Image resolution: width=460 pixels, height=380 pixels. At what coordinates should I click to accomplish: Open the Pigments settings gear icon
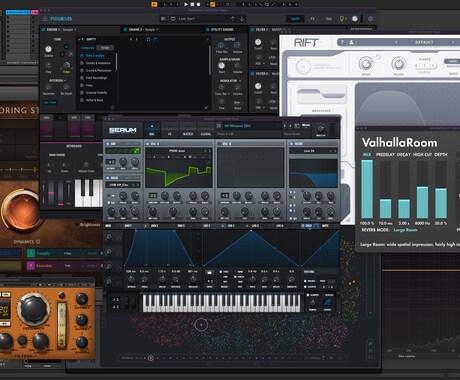pos(370,19)
